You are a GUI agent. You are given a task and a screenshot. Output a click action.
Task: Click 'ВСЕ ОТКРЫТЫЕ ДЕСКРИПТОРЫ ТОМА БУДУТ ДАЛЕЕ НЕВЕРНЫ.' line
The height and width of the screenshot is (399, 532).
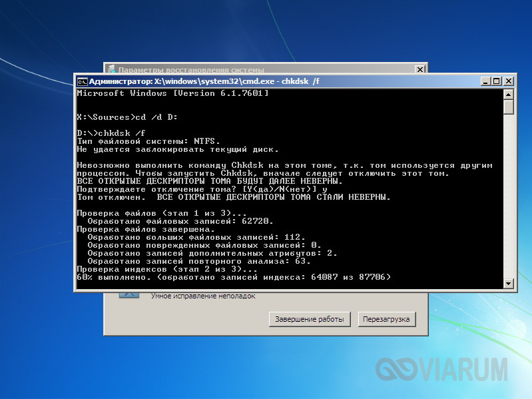coord(210,181)
